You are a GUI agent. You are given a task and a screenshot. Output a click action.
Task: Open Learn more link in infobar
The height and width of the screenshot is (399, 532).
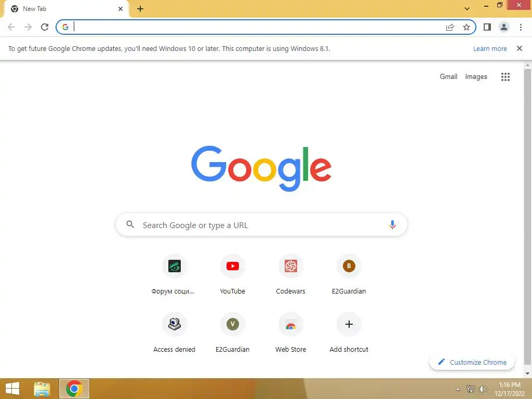pyautogui.click(x=490, y=48)
